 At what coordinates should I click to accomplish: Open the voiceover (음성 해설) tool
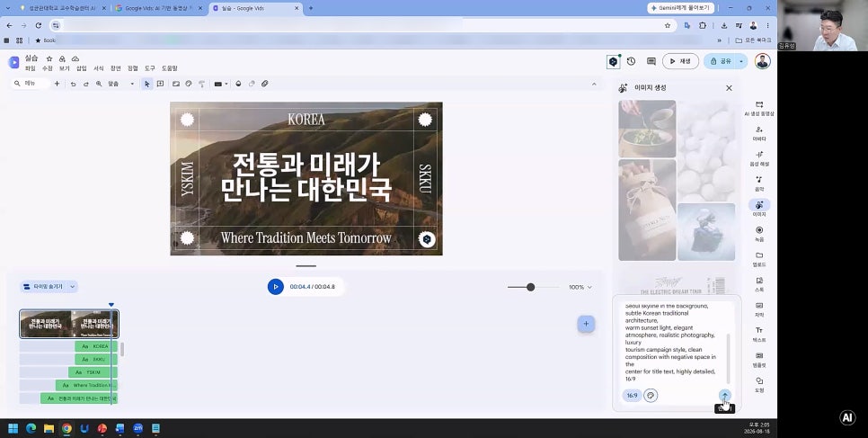pos(759,158)
